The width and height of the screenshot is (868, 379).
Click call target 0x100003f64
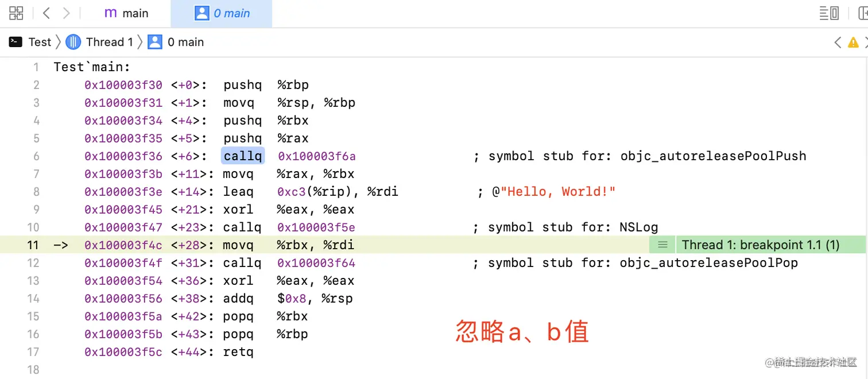pos(316,263)
